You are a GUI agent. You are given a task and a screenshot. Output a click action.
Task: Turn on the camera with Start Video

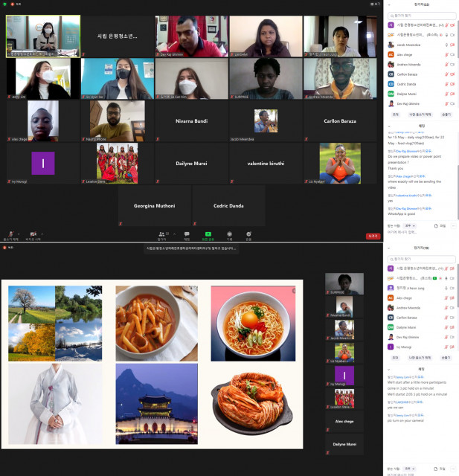click(31, 234)
